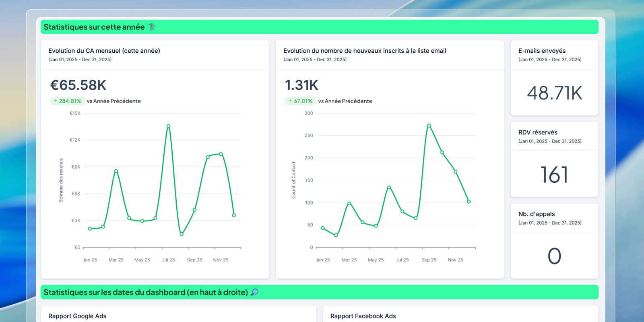
Task: Click the 284.81% vs Année Précédente badge
Action: [x=67, y=101]
